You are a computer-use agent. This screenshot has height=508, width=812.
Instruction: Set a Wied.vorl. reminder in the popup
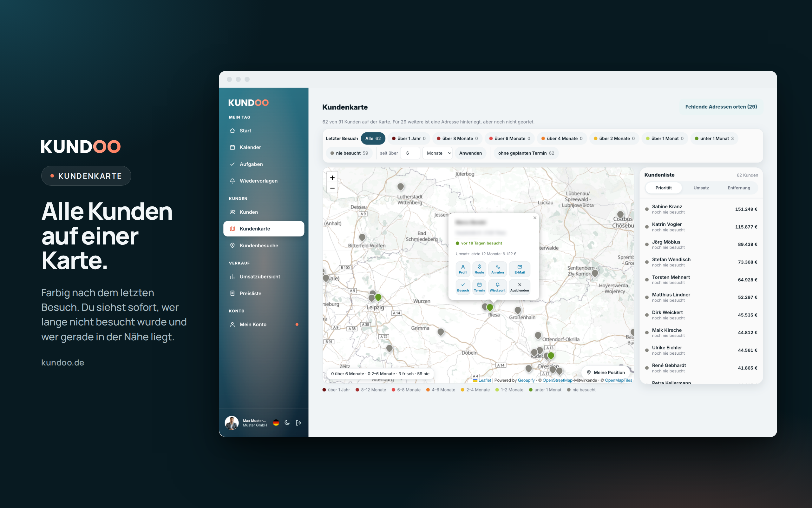click(497, 287)
